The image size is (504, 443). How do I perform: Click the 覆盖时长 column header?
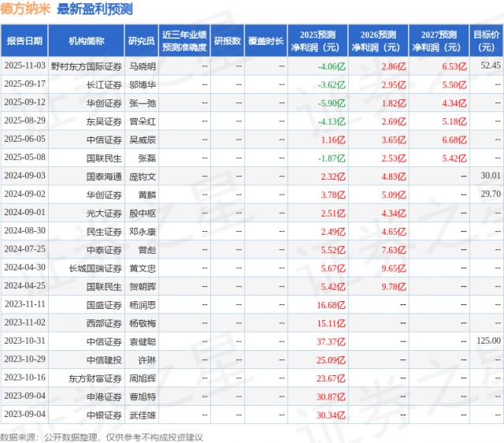(x=265, y=40)
